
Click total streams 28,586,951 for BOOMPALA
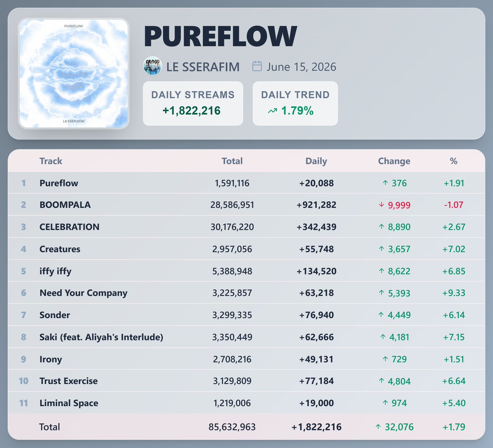[x=232, y=205]
